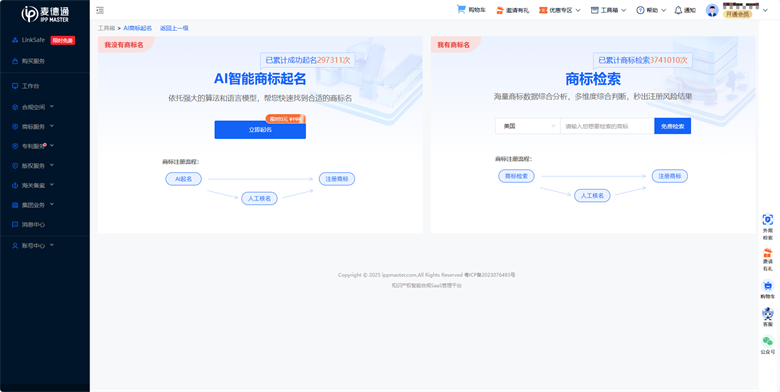Expand the 版权服务 sidebar menu chevron

pyautogui.click(x=52, y=165)
